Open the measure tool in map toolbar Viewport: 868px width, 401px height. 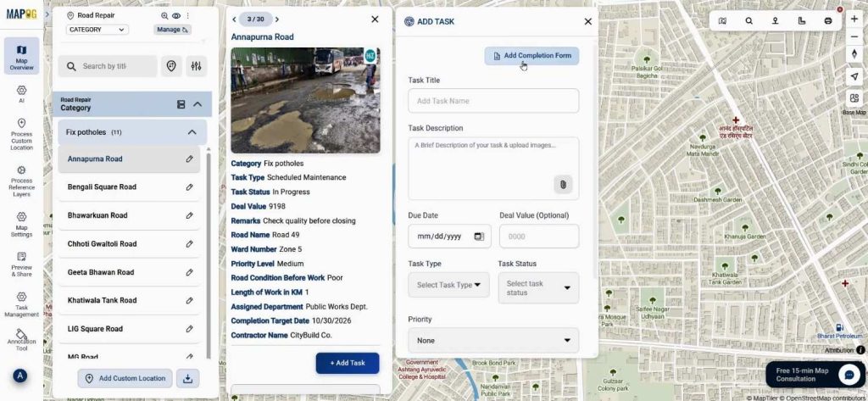(x=802, y=20)
